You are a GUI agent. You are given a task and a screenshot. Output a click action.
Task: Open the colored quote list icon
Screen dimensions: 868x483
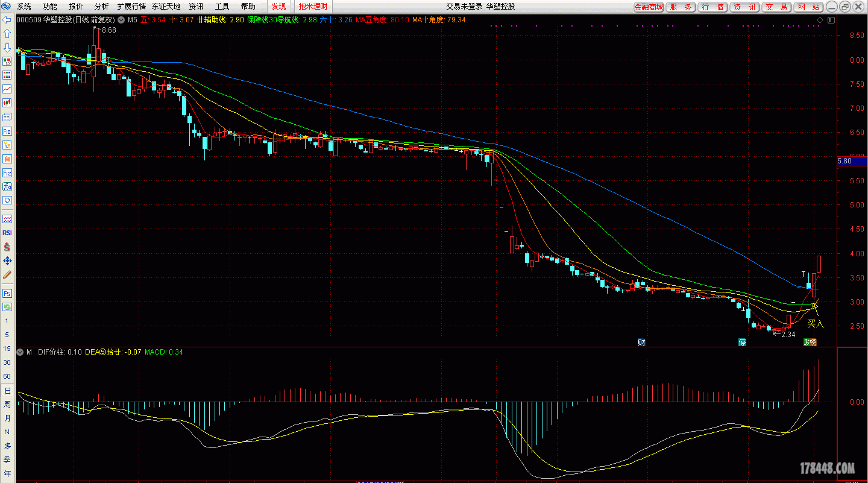7,62
